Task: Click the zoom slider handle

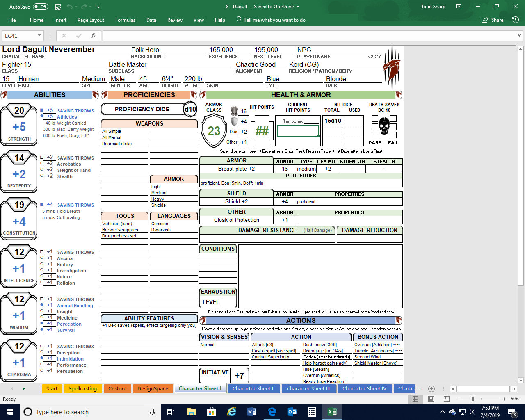Action: pos(472,399)
